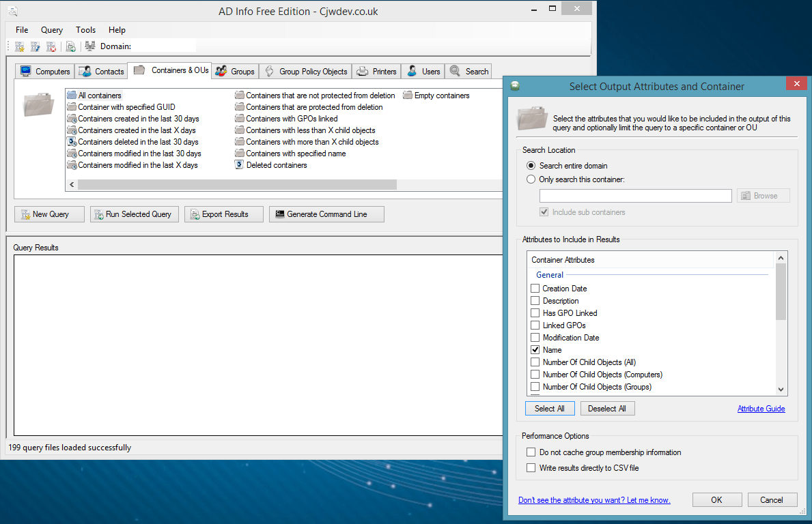Click the delete query toolbar icon
Screen dimensions: 812x524
(51, 46)
